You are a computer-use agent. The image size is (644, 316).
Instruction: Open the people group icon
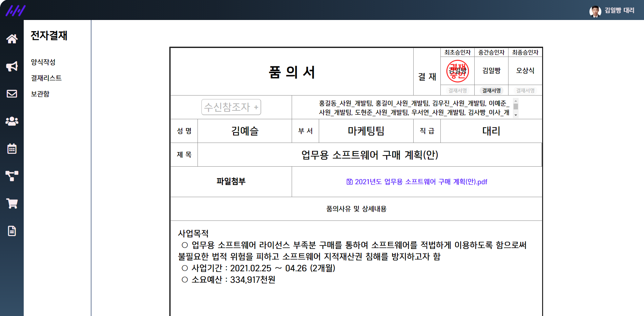coord(12,121)
